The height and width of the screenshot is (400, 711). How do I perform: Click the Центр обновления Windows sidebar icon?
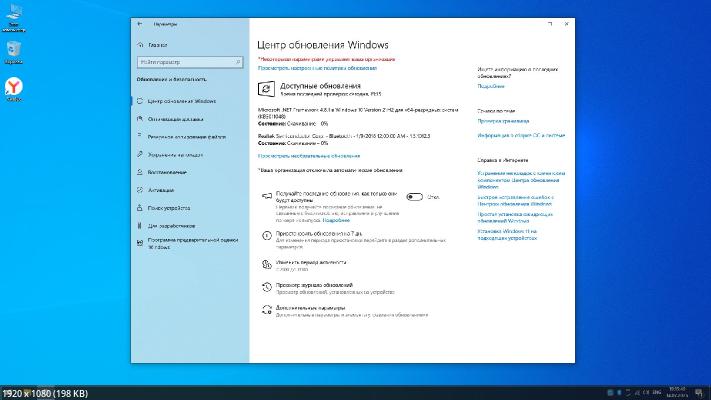pos(140,101)
